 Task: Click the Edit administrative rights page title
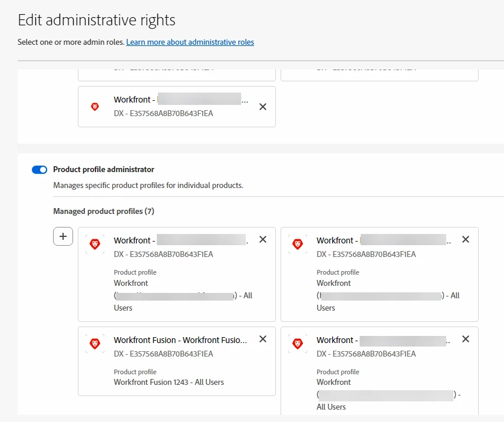(97, 20)
